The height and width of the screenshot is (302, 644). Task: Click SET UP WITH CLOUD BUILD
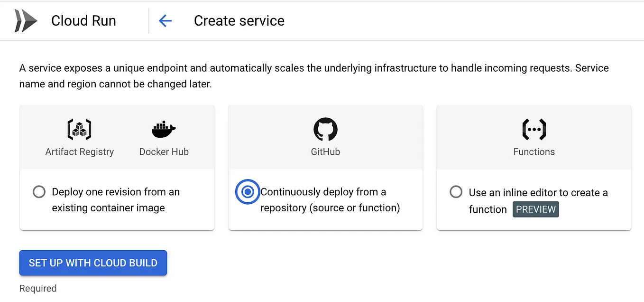click(x=92, y=263)
